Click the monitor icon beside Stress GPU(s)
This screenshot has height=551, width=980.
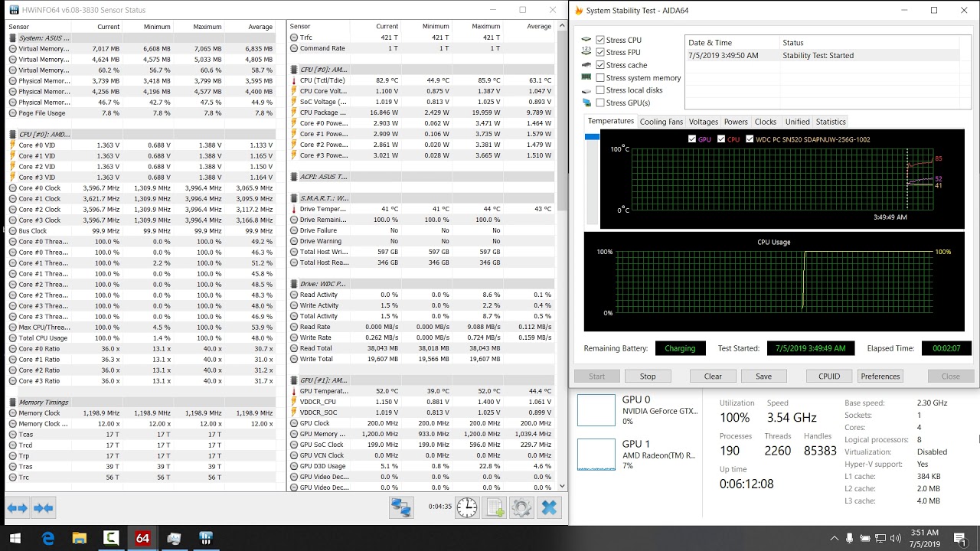point(586,103)
